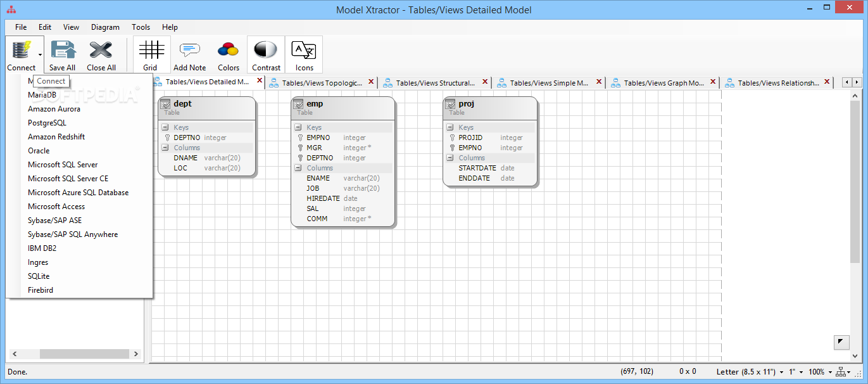
Task: Select Microsoft Azure SQL Database
Action: [79, 193]
